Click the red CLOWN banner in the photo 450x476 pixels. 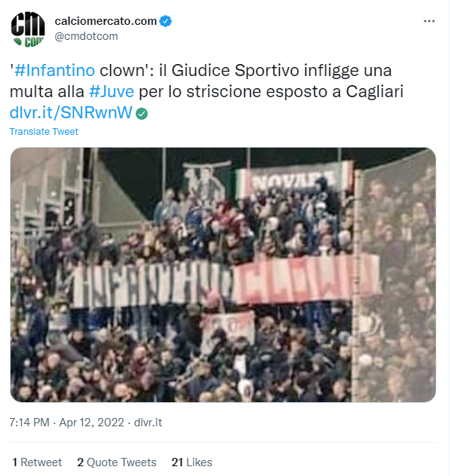click(x=307, y=280)
